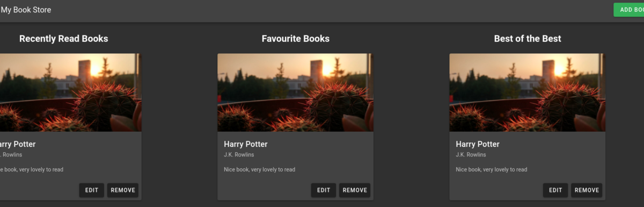
Task: Open the cactus cover image in Favourite Books
Action: click(x=295, y=92)
